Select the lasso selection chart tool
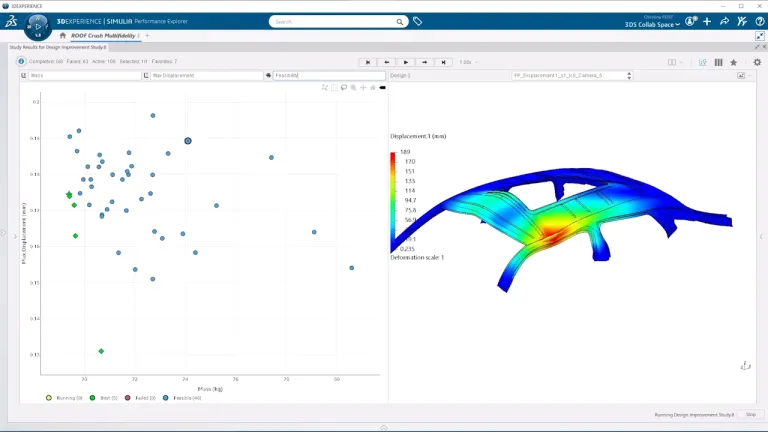 tap(344, 87)
